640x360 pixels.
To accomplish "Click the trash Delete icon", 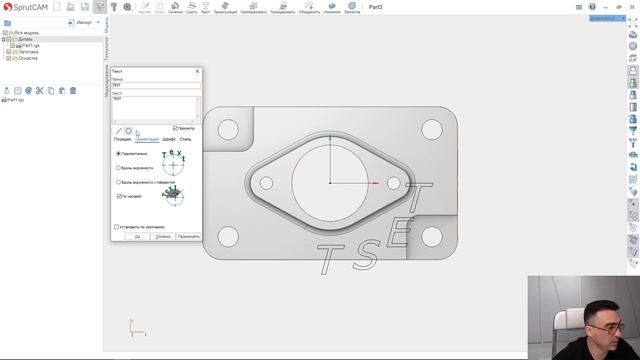I will click(73, 91).
